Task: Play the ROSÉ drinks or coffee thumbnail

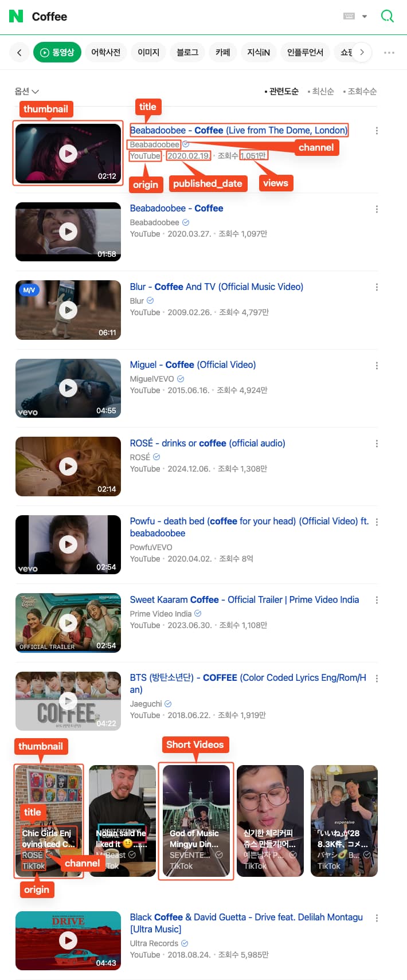Action: tap(68, 467)
